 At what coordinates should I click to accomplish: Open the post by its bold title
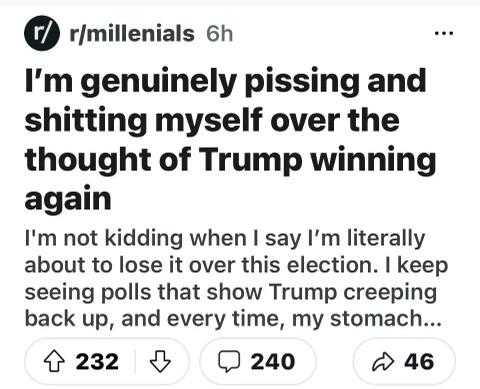tap(230, 139)
